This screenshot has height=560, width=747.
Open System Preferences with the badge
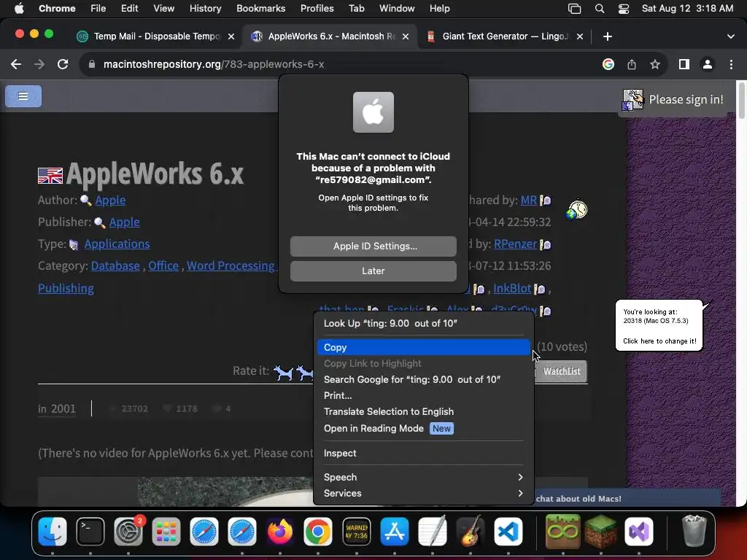(x=128, y=532)
